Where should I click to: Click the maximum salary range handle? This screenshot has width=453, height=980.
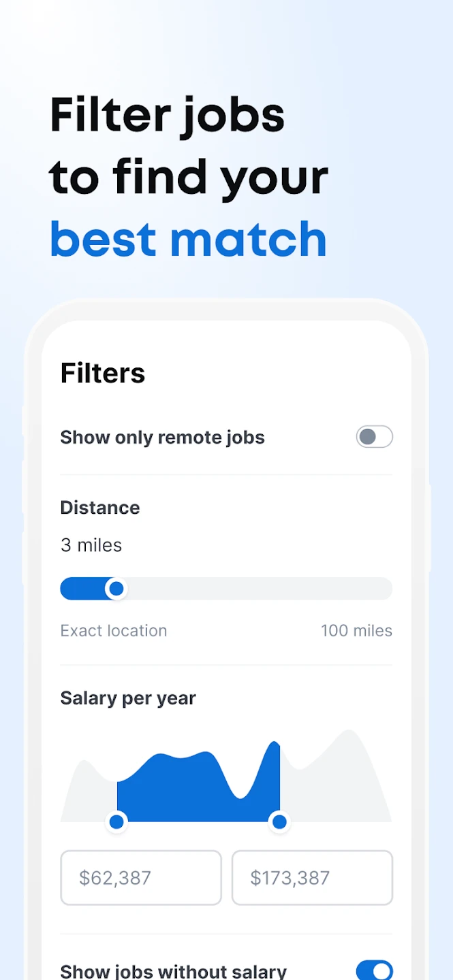click(x=279, y=822)
